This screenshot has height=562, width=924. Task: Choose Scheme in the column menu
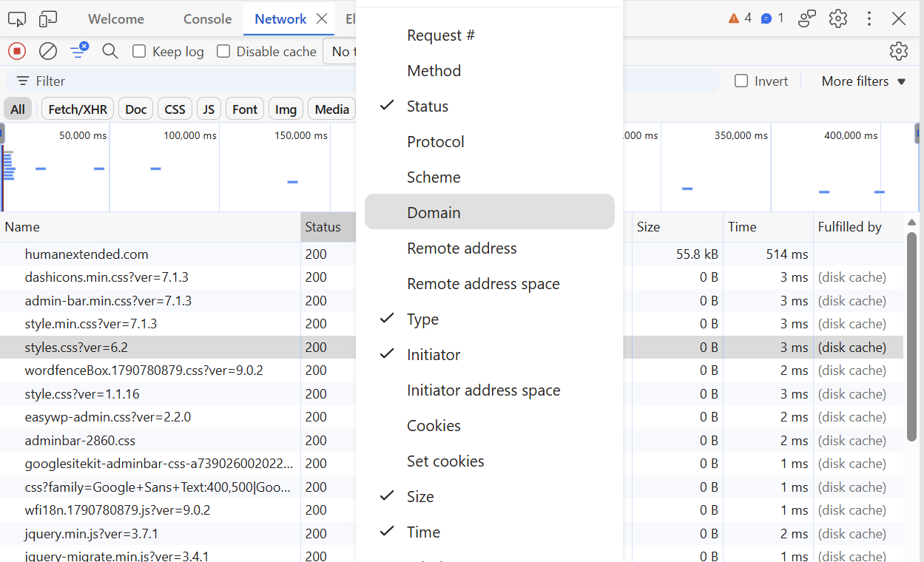[x=490, y=177]
